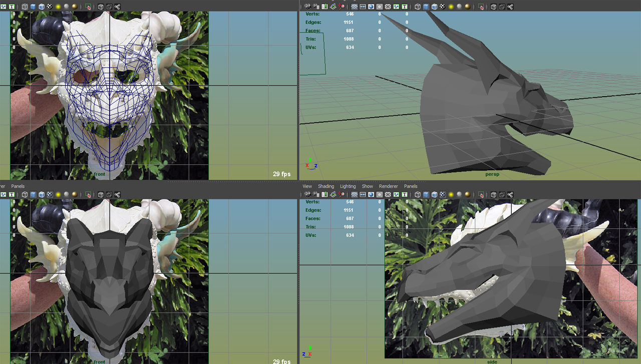
Task: Toggle X-Ray mode in bottom-left front panel
Action: pos(101,195)
